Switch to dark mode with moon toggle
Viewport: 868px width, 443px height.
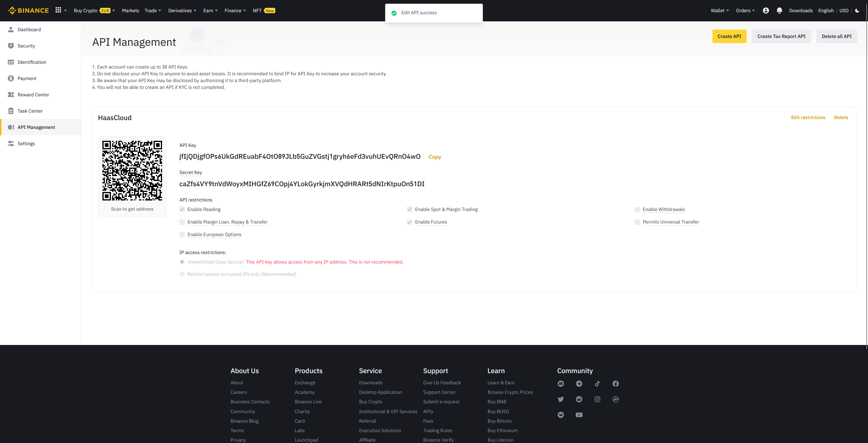tap(857, 11)
